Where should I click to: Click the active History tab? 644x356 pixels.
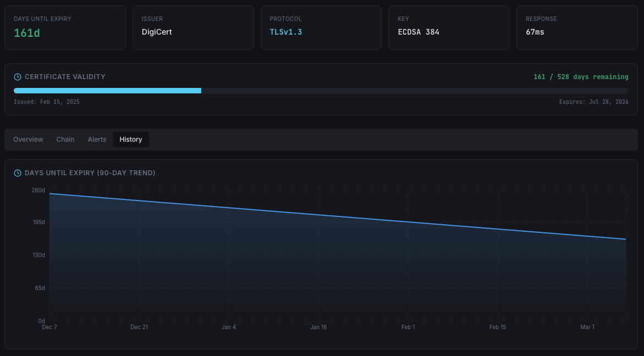coord(130,139)
